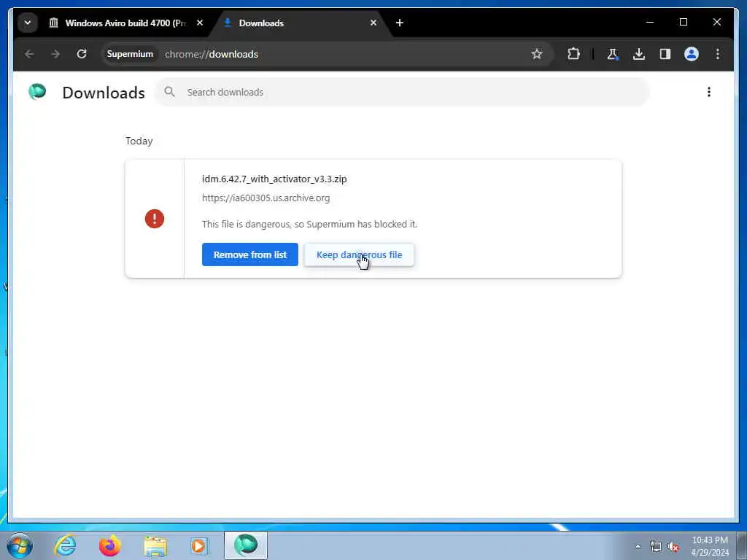The image size is (747, 560).
Task: Click the Search downloads field
Action: pos(402,92)
